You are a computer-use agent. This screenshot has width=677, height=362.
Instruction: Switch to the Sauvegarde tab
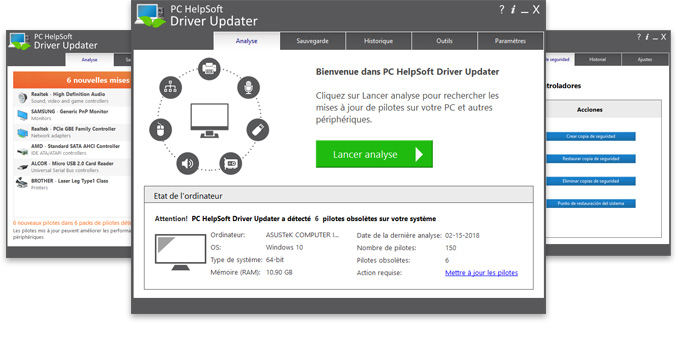click(313, 41)
